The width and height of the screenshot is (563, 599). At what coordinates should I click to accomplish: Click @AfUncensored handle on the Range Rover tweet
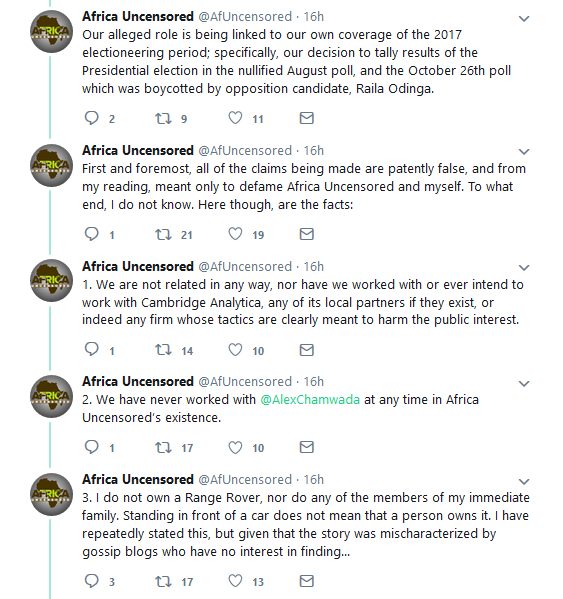245,479
